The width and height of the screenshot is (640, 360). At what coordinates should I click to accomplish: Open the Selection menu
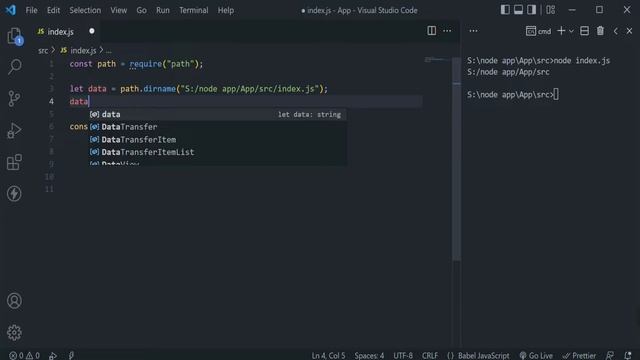click(85, 10)
